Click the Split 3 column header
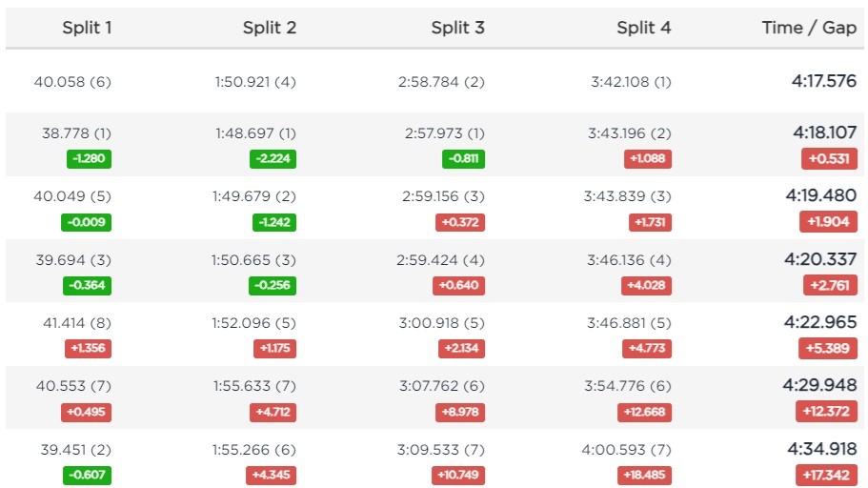This screenshot has width=868, height=488. (457, 27)
